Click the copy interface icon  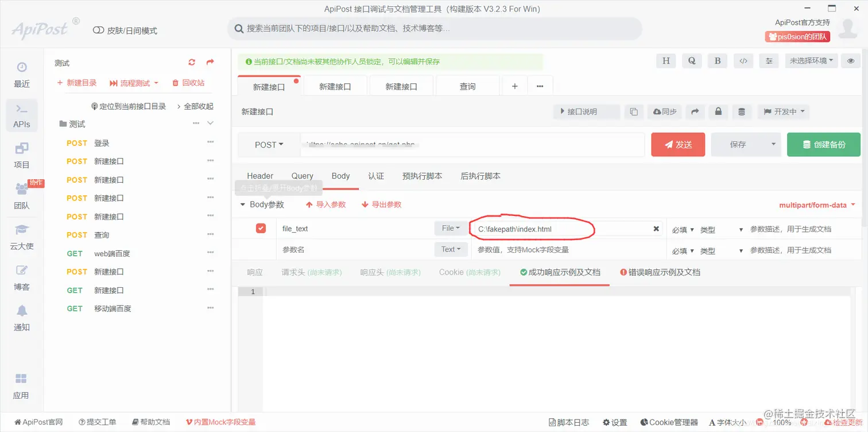coord(634,112)
